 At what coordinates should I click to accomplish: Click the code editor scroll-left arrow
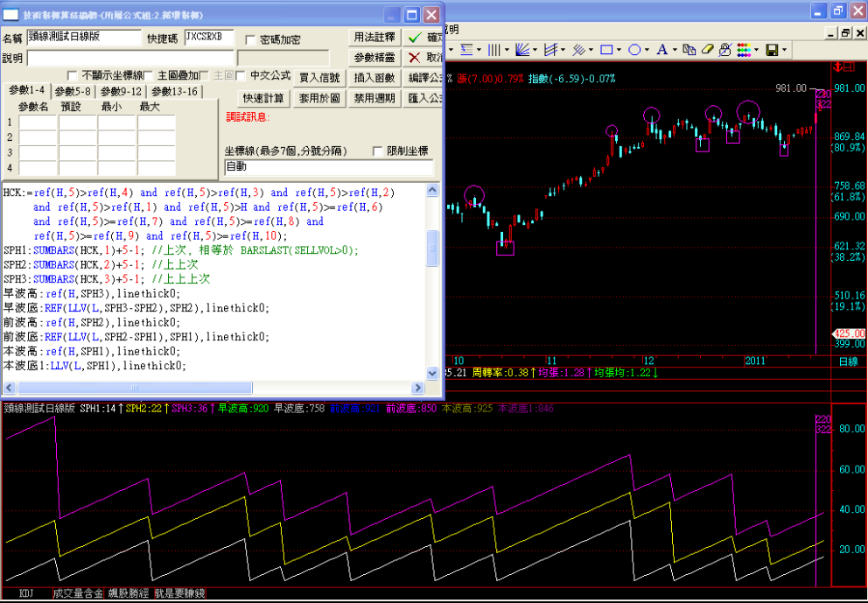[8, 387]
